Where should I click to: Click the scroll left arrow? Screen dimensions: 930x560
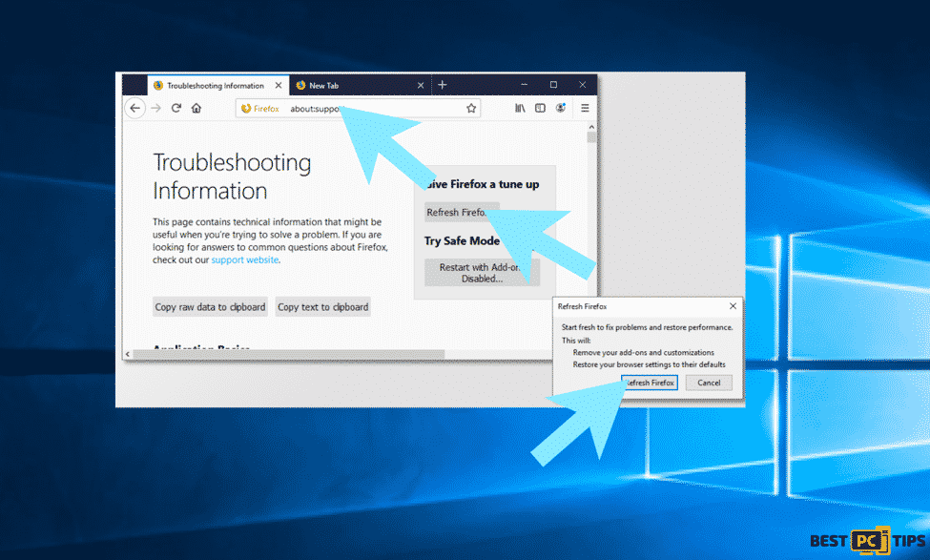(x=128, y=354)
